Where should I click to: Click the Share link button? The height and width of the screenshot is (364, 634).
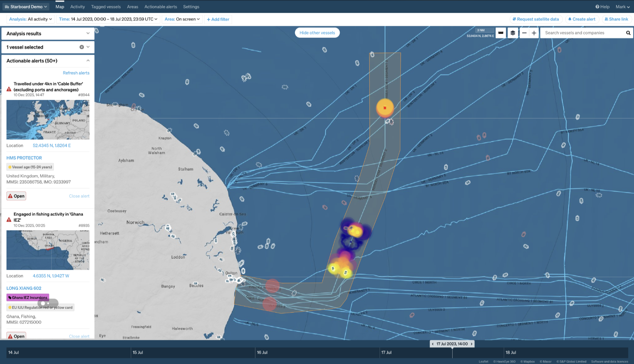(x=616, y=19)
